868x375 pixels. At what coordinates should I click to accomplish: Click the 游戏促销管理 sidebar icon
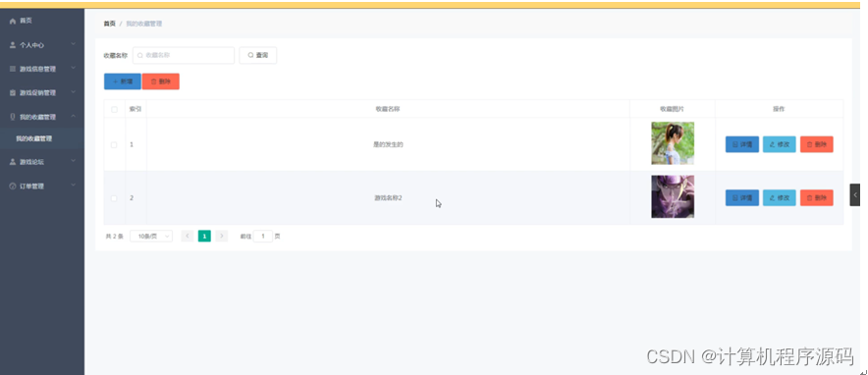[x=13, y=93]
